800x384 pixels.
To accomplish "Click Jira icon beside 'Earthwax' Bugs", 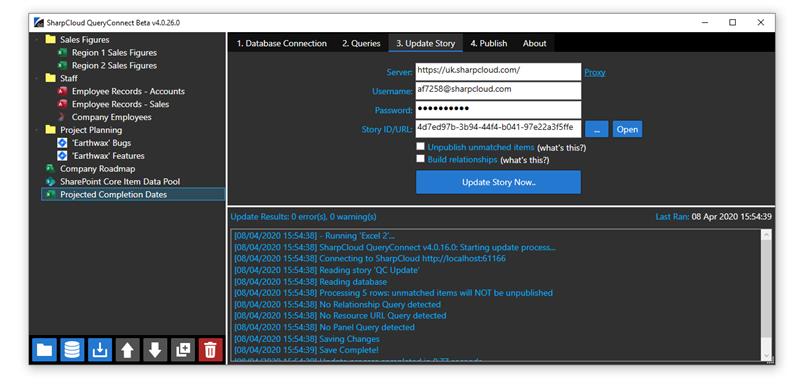I will coord(62,143).
